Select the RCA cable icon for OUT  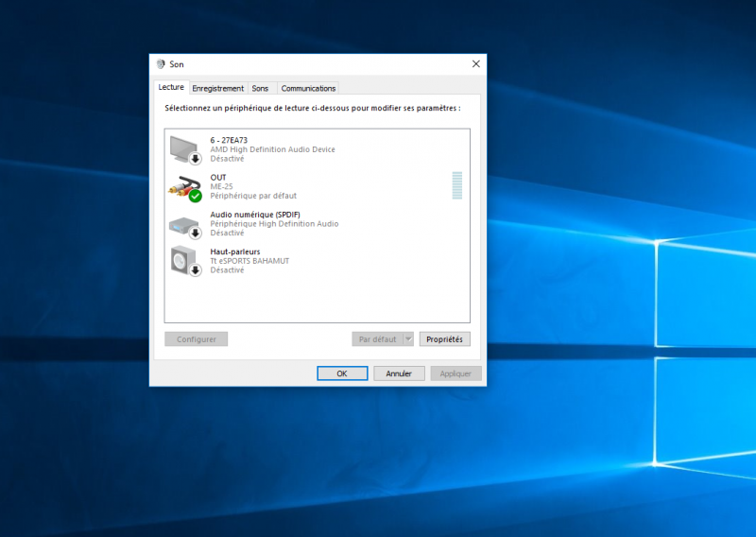pyautogui.click(x=183, y=185)
